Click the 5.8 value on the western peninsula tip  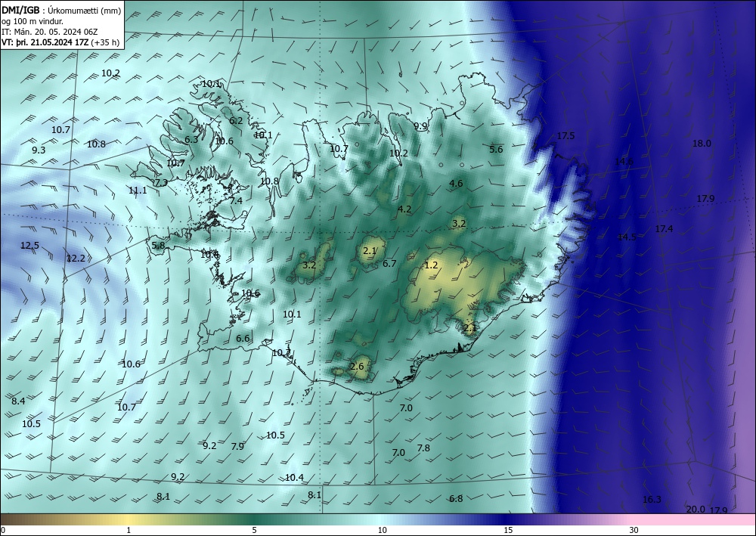pos(158,246)
